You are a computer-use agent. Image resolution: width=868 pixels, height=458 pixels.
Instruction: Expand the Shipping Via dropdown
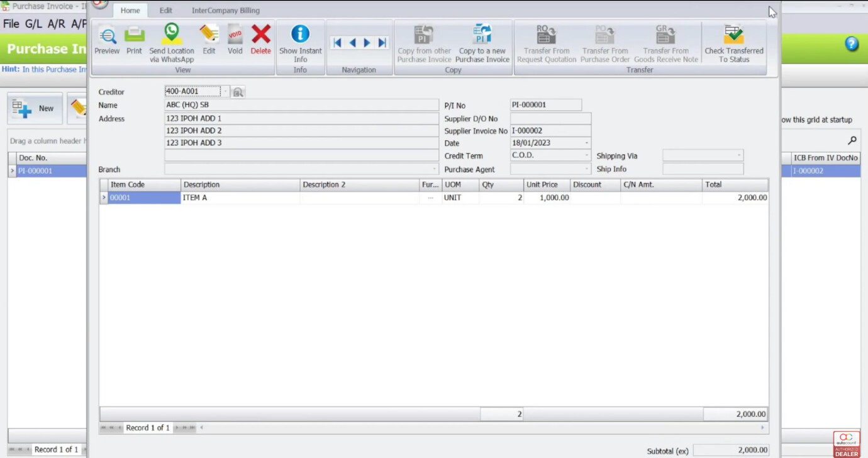[738, 155]
